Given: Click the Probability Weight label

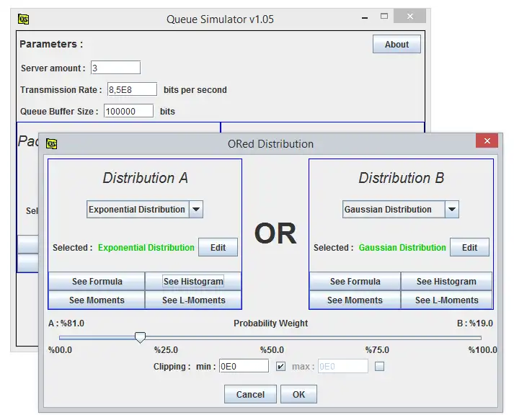Looking at the screenshot, I should click(x=271, y=323).
